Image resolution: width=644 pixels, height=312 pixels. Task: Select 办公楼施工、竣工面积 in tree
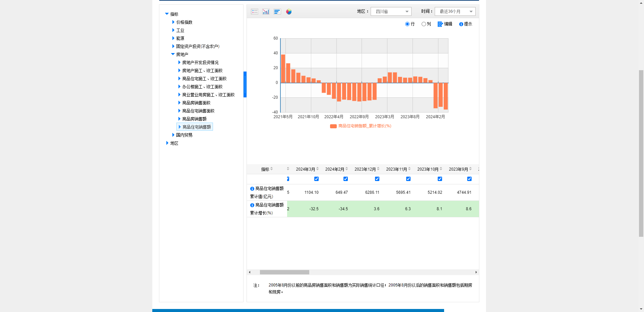click(x=202, y=87)
